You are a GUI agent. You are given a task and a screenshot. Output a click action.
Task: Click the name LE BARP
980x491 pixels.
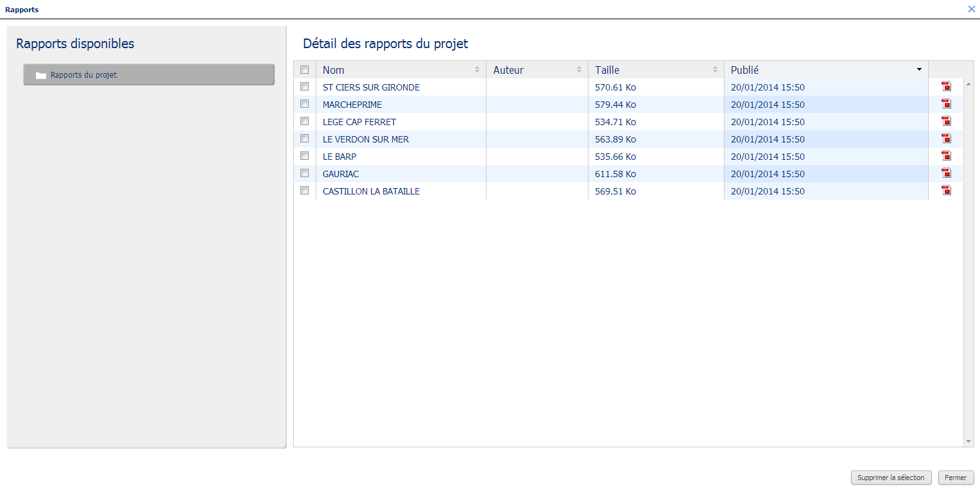pyautogui.click(x=340, y=157)
